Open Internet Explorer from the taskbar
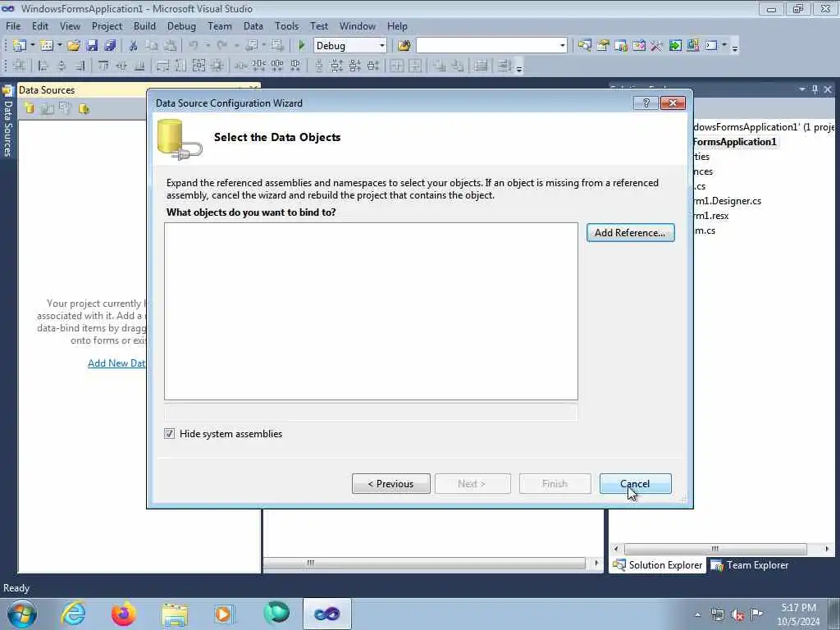Viewport: 840px width, 630px height. (73, 614)
